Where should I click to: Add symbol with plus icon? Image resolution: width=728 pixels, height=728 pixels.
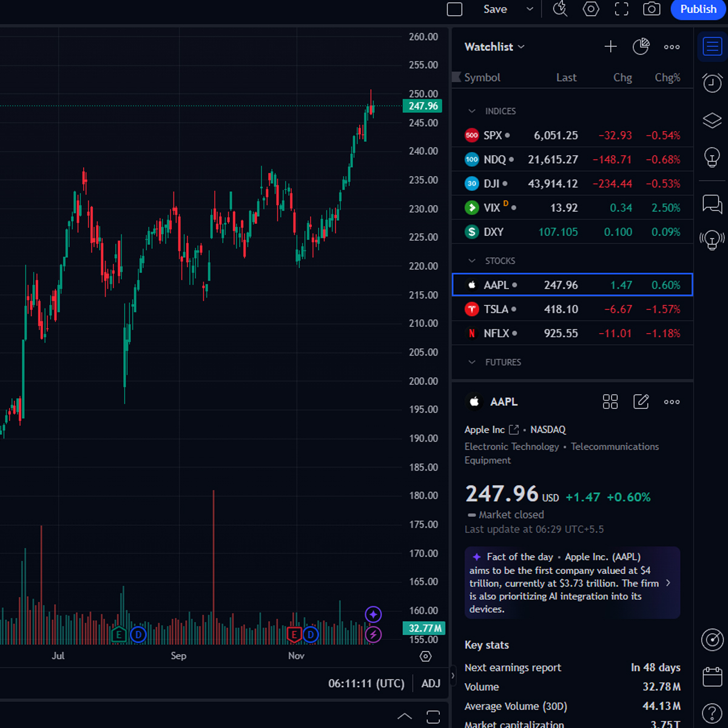tap(611, 47)
